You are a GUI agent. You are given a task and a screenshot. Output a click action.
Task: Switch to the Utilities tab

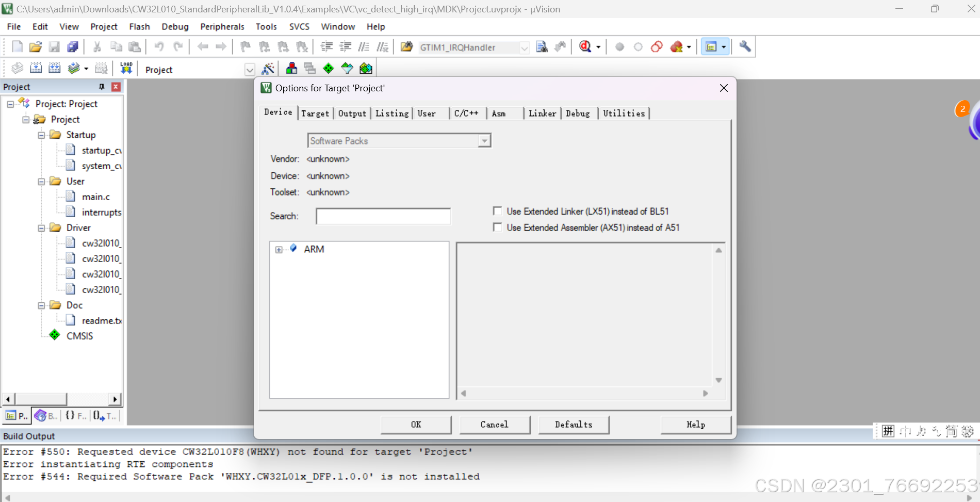[x=624, y=114]
